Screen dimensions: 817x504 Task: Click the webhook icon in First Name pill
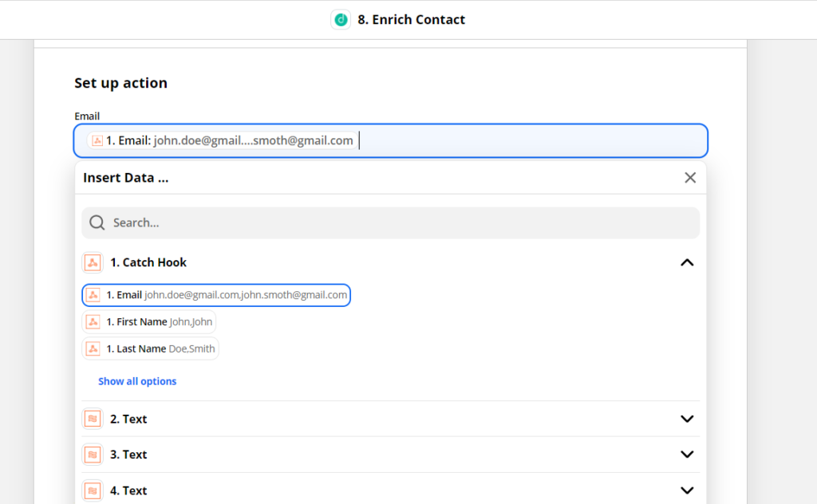coord(93,321)
